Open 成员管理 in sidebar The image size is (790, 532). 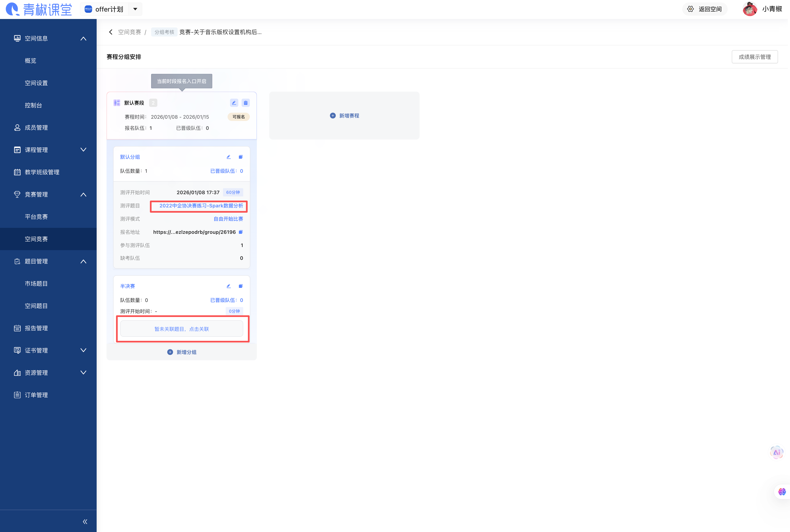coord(36,128)
